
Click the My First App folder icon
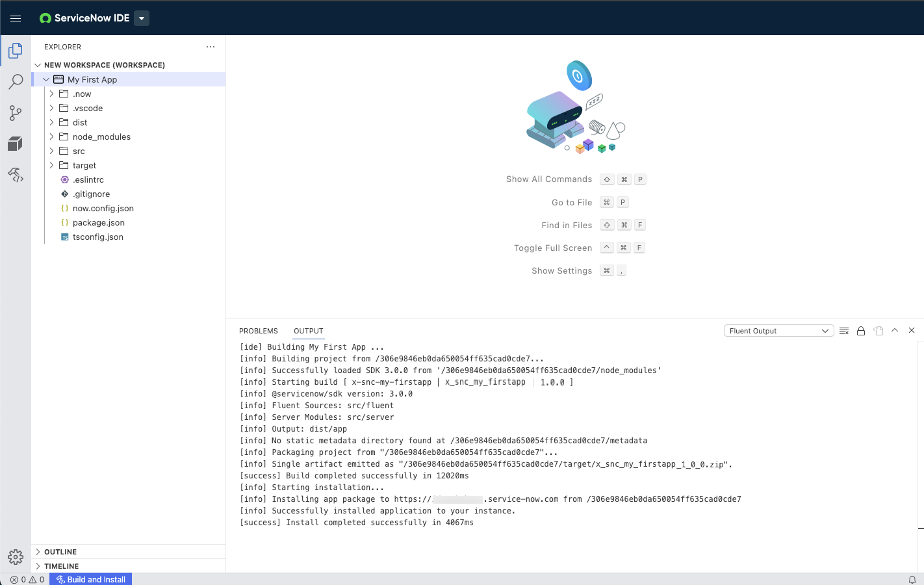(x=58, y=79)
